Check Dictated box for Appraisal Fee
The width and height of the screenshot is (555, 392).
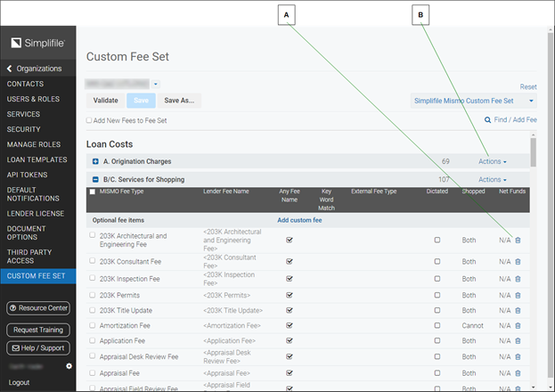pyautogui.click(x=437, y=373)
